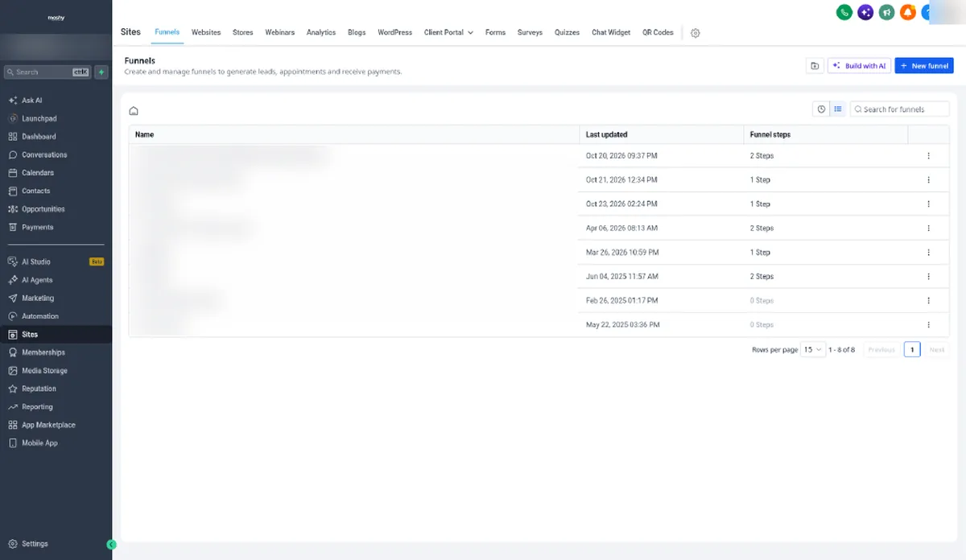Open row options for May 22, 2025 funnel
This screenshot has height=560, width=966.
[x=928, y=325]
